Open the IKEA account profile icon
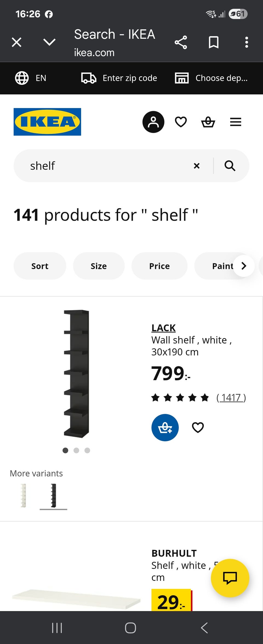 (153, 122)
